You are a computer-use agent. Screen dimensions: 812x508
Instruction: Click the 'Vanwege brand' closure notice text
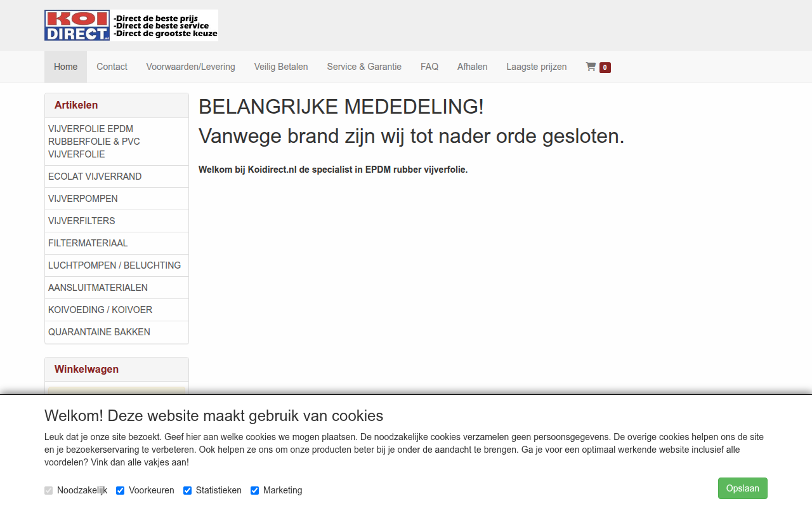coord(412,136)
